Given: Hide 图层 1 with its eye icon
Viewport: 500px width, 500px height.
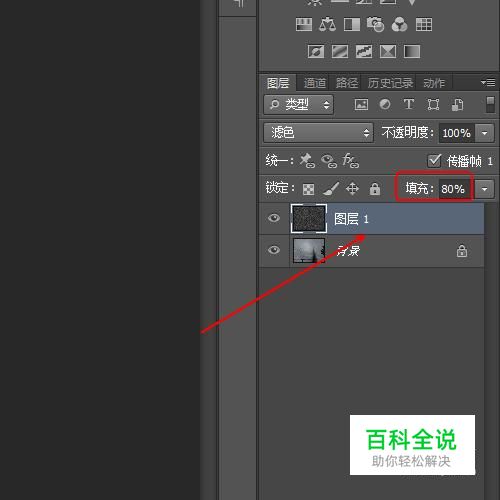Looking at the screenshot, I should (x=274, y=218).
